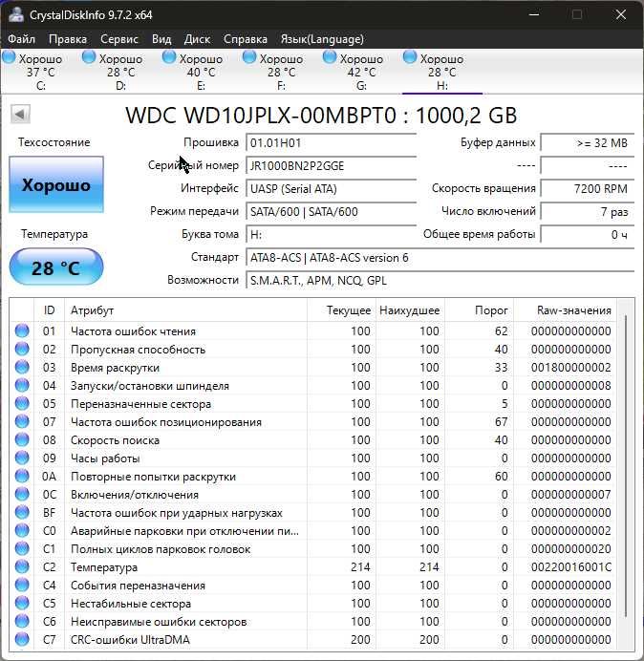This screenshot has width=644, height=661.
Task: Open the Вид menu
Action: [161, 39]
